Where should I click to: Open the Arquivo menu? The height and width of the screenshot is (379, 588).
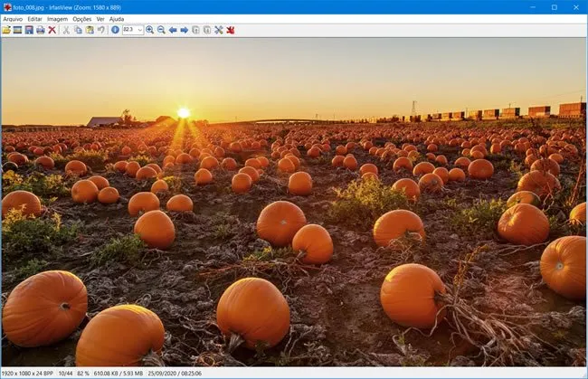coord(13,19)
